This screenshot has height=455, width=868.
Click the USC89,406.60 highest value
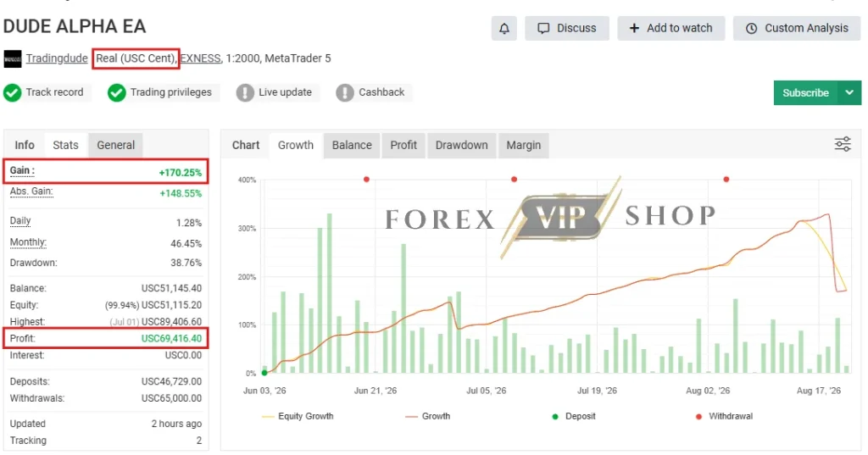[x=171, y=322]
